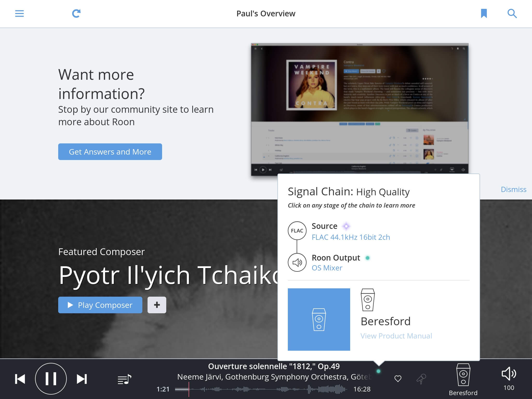Screen dimensions: 532x399
Task: Skip to next track
Action: coord(82,379)
